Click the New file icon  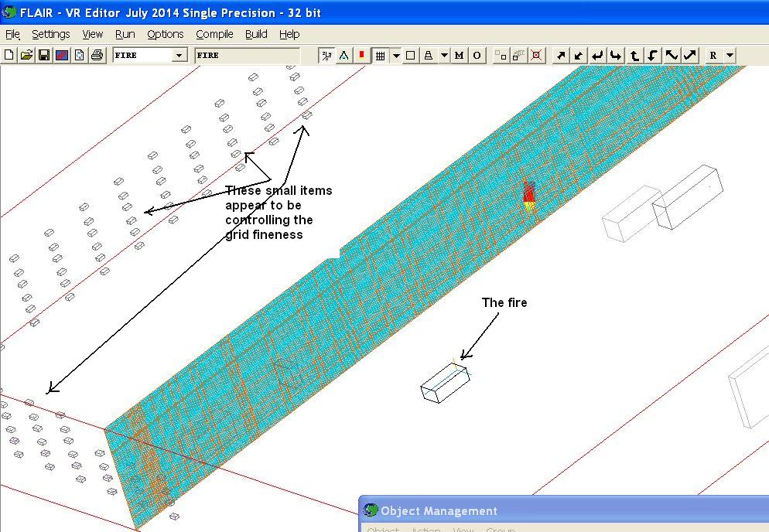(9, 55)
